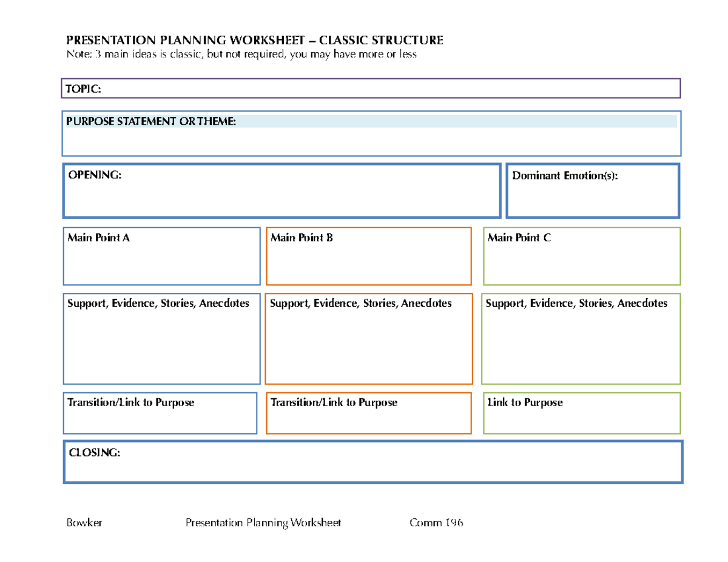Image resolution: width=728 pixels, height=562 pixels.
Task: Select the Support box under Main Point C
Action: [x=581, y=340]
